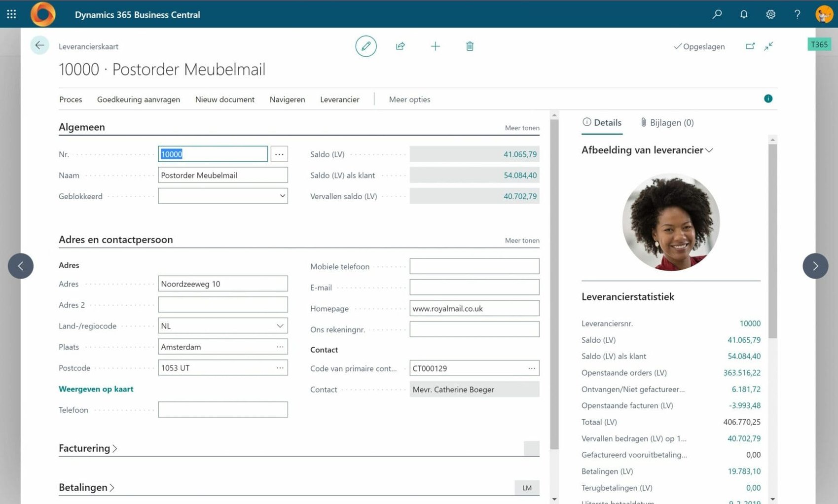Collapse the page with the arrows icon
This screenshot has height=504, width=838.
(768, 46)
